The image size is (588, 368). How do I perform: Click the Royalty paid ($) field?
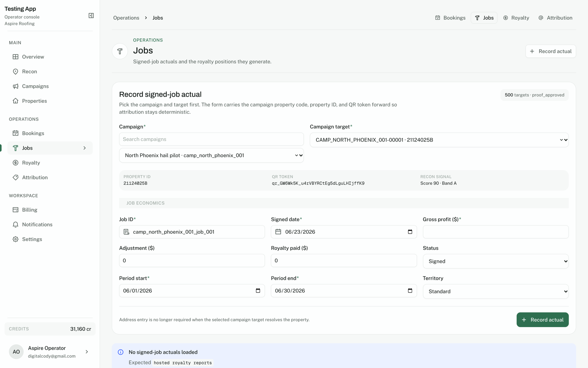344,261
